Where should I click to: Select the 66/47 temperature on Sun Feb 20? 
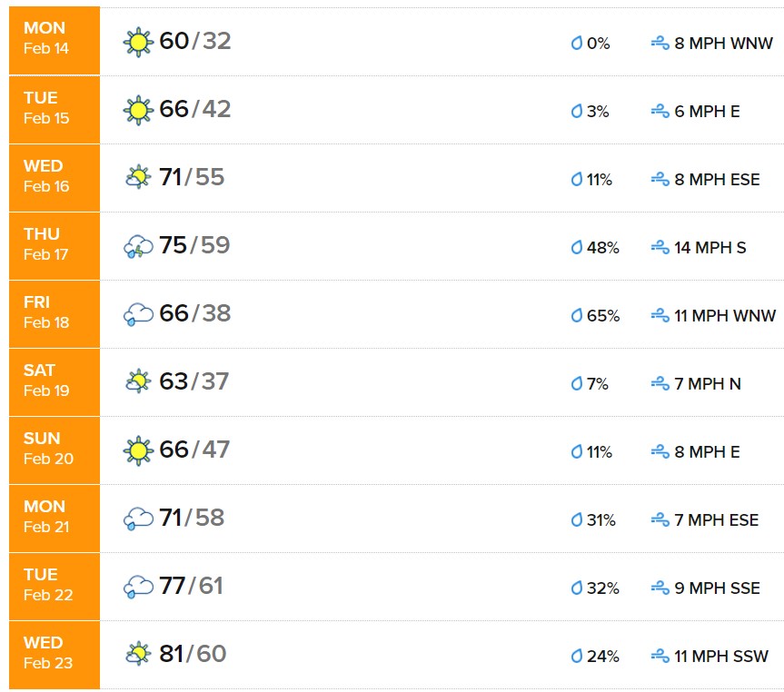click(x=194, y=450)
